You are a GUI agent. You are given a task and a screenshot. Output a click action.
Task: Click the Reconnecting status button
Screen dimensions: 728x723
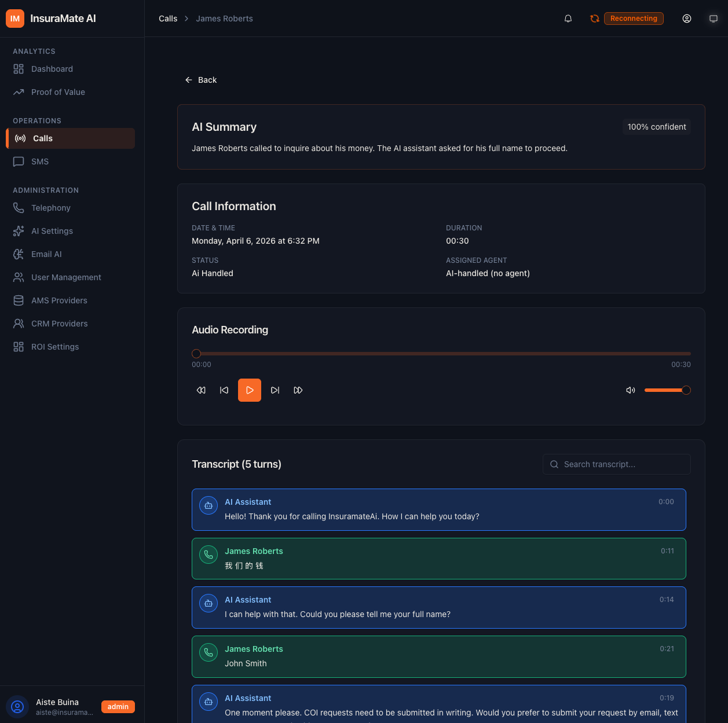[634, 18]
